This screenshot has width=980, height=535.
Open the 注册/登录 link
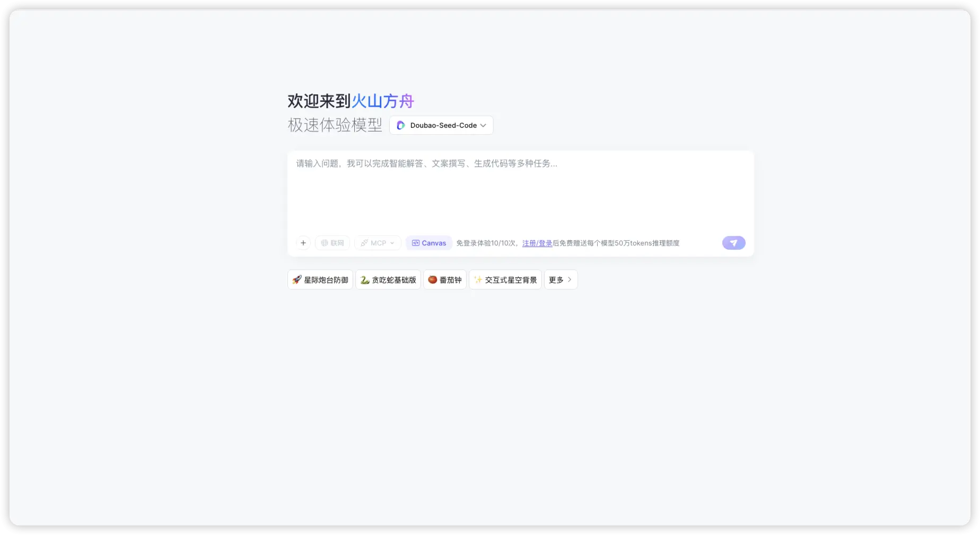(x=536, y=243)
